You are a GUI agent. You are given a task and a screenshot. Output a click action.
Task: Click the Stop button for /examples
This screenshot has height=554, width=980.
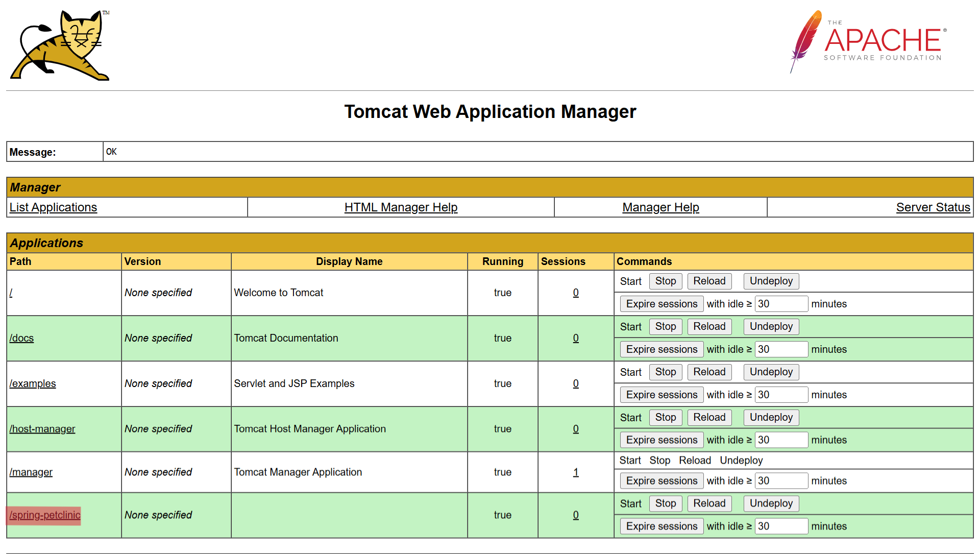(665, 372)
